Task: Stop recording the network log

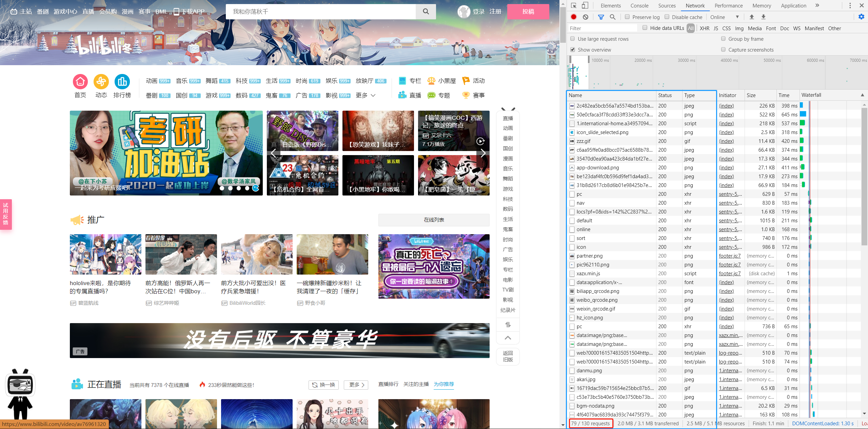Action: 574,17
